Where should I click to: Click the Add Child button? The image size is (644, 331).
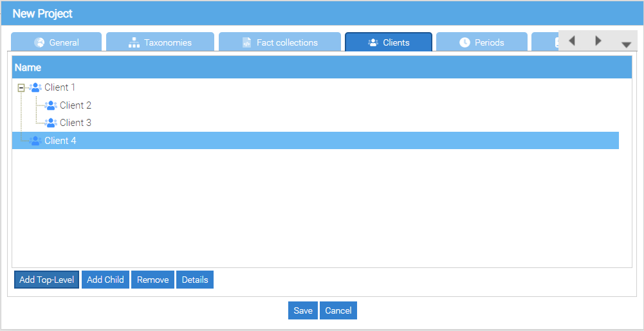coord(106,280)
